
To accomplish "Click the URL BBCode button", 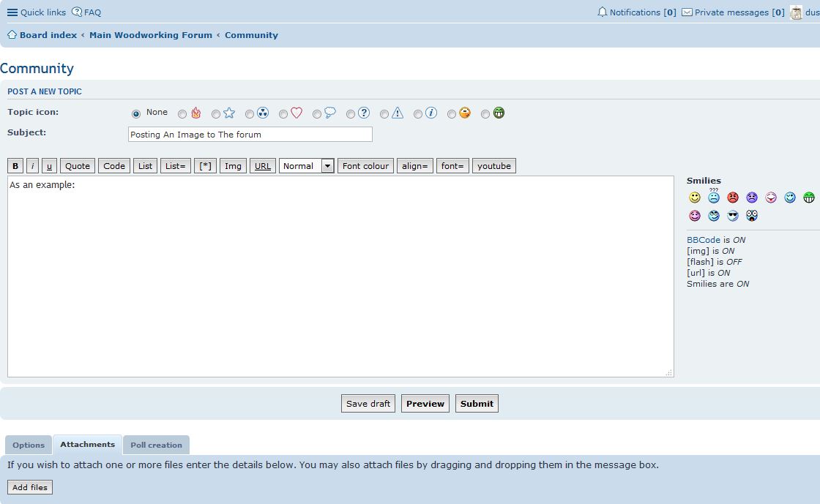I will point(263,166).
